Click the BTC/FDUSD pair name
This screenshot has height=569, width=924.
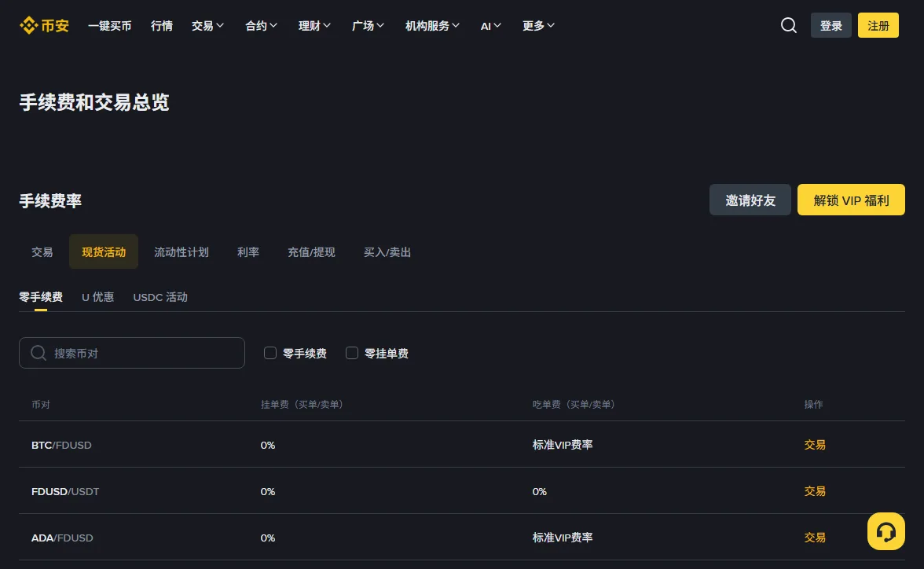tap(61, 445)
